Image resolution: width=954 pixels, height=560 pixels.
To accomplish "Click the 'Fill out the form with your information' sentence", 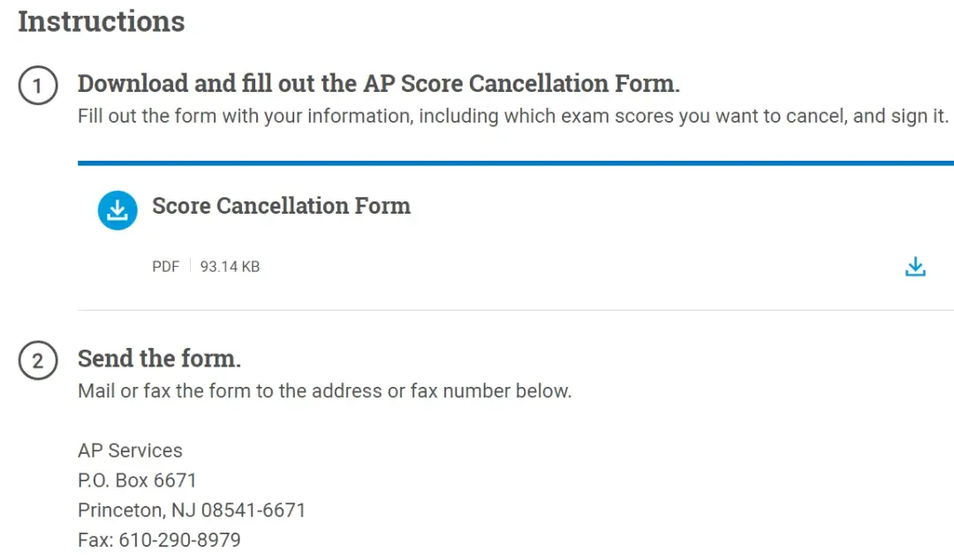I will click(513, 116).
